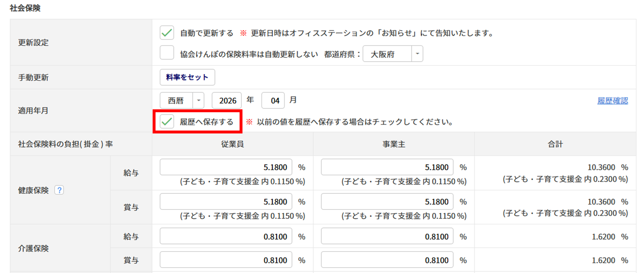The height and width of the screenshot is (273, 644).
Task: Edit 介護保険 賞与 従業員 rate field
Action: [x=226, y=259]
